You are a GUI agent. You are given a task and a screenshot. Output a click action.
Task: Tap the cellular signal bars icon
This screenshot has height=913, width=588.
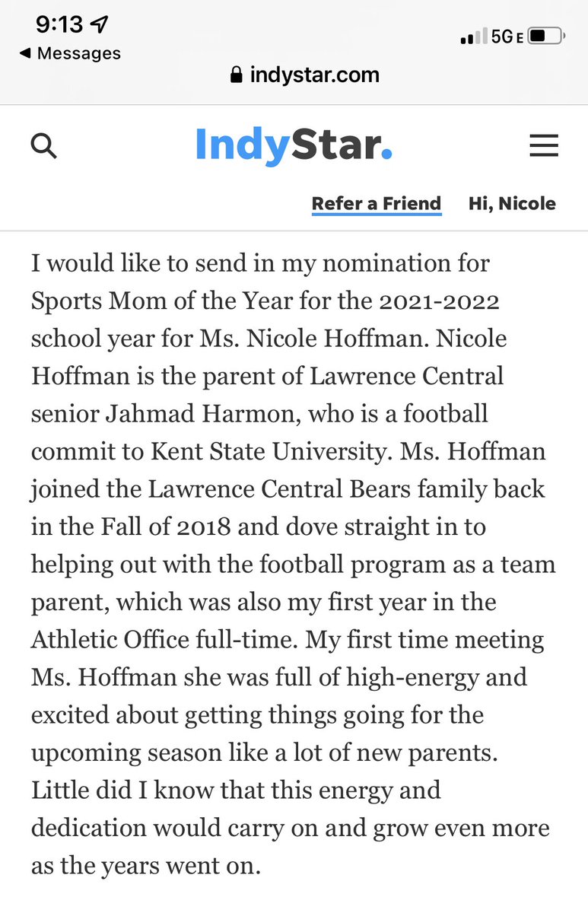pyautogui.click(x=473, y=37)
